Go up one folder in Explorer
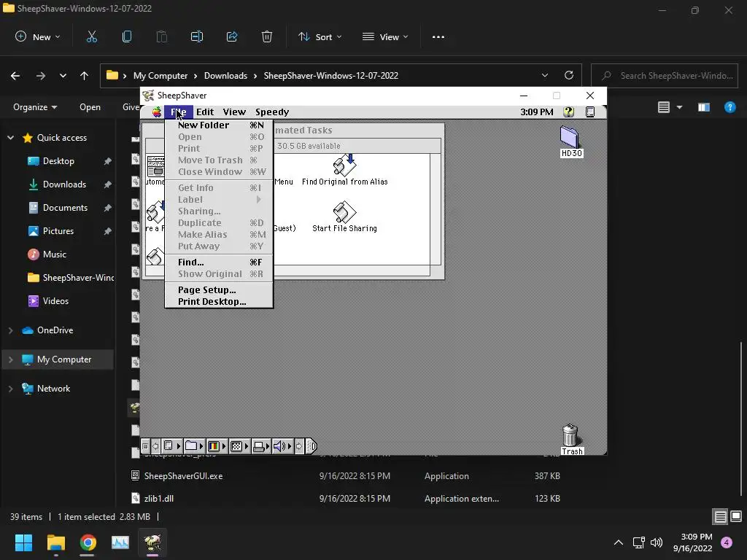Viewport: 747px width, 560px height. 85,75
